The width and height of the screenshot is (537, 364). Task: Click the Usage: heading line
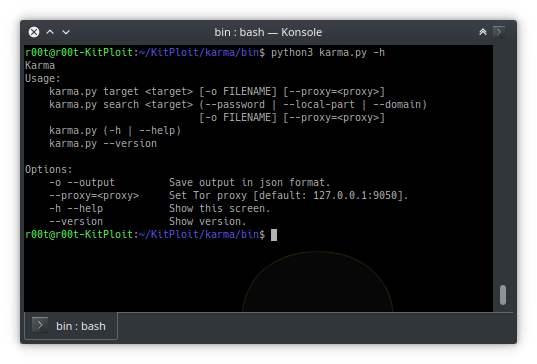(42, 79)
